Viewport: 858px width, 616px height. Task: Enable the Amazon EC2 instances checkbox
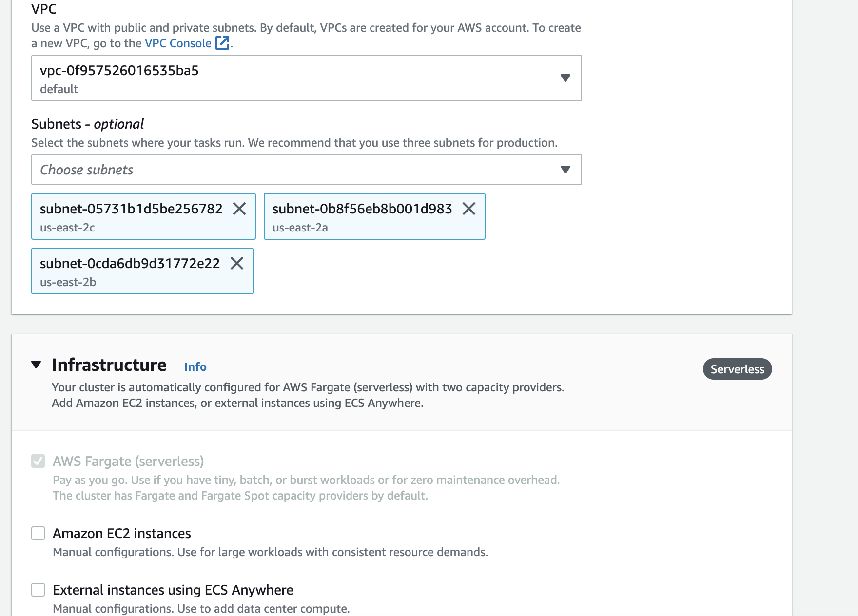click(x=38, y=533)
